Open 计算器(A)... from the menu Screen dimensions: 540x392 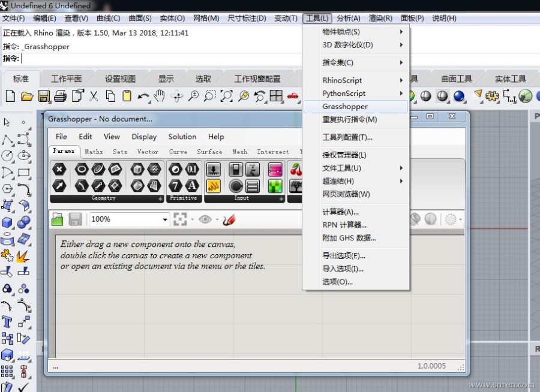tap(356, 212)
